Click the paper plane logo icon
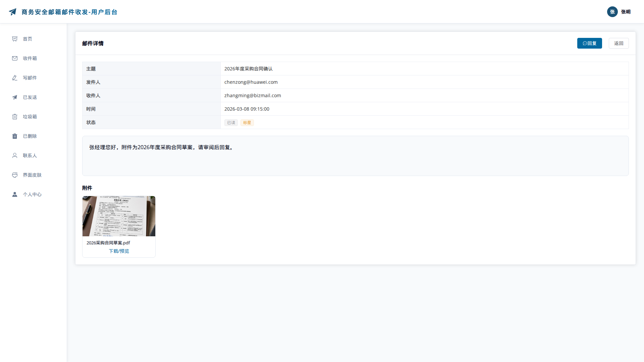 (12, 12)
